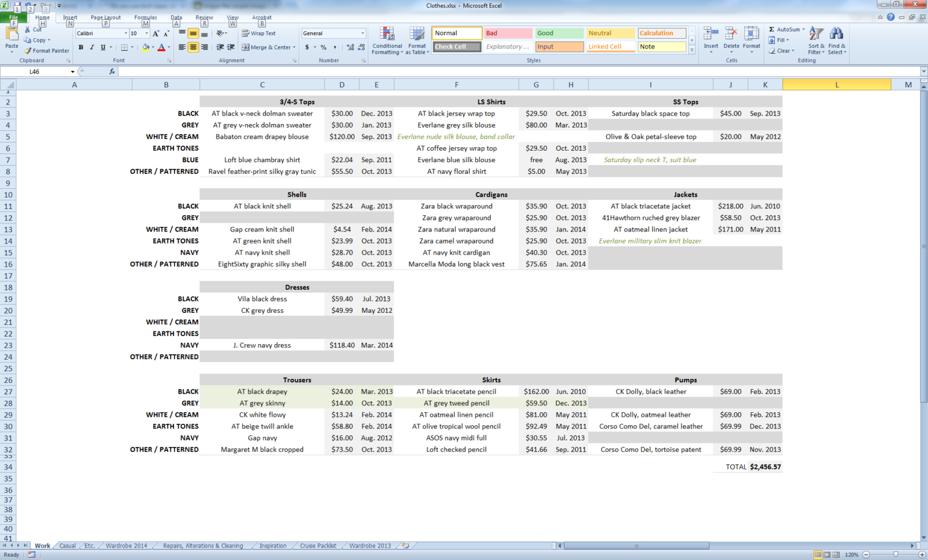The height and width of the screenshot is (560, 928).
Task: Toggle Align Text Right
Action: coord(204,47)
